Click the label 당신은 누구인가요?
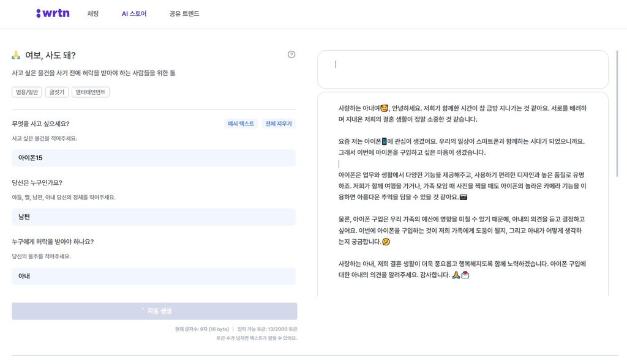 coord(37,182)
